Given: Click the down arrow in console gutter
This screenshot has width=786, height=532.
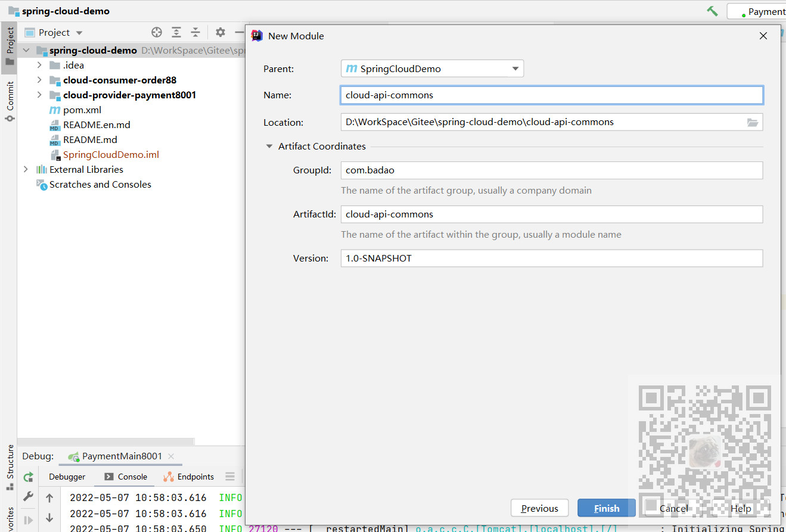Looking at the screenshot, I should [x=49, y=518].
